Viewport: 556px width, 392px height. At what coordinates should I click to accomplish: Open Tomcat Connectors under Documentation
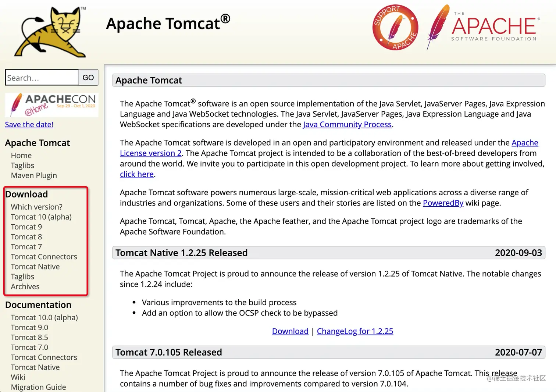click(44, 357)
